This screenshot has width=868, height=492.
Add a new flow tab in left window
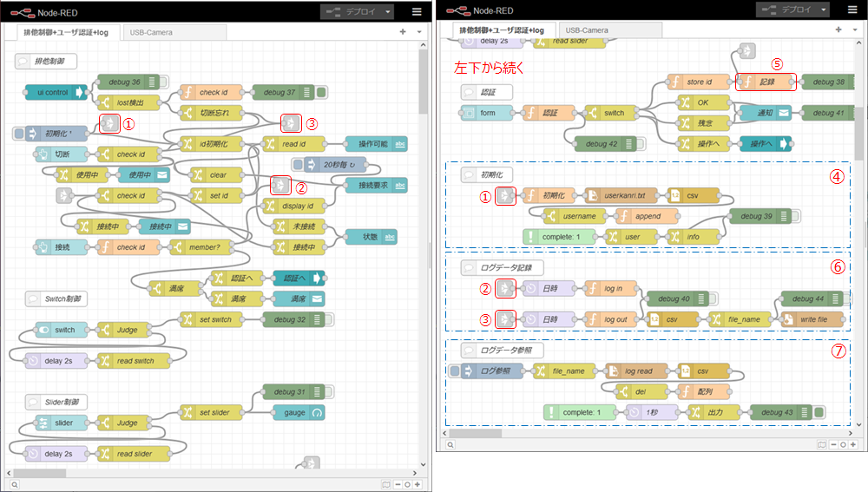(402, 32)
